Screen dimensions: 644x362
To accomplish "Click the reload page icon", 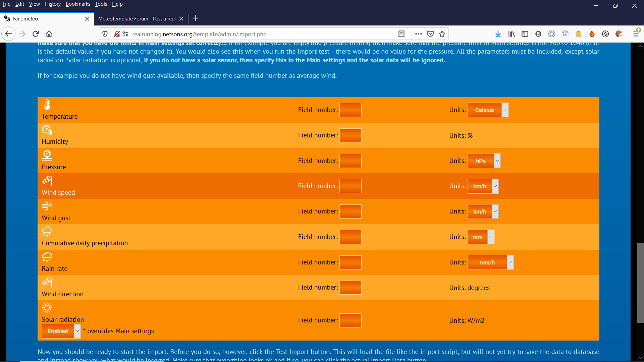I will [36, 34].
